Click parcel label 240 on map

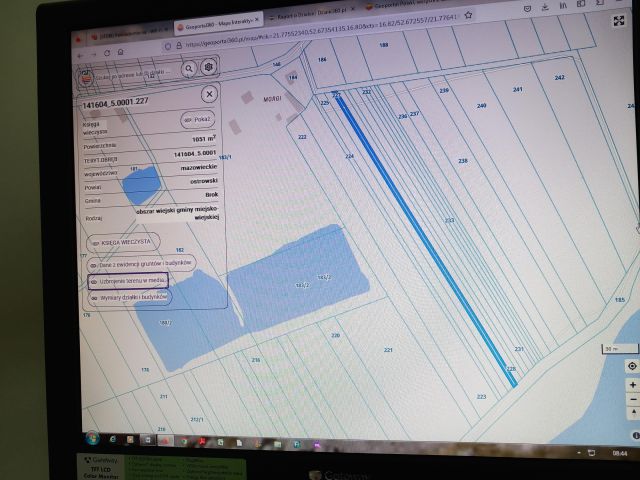[x=482, y=106]
